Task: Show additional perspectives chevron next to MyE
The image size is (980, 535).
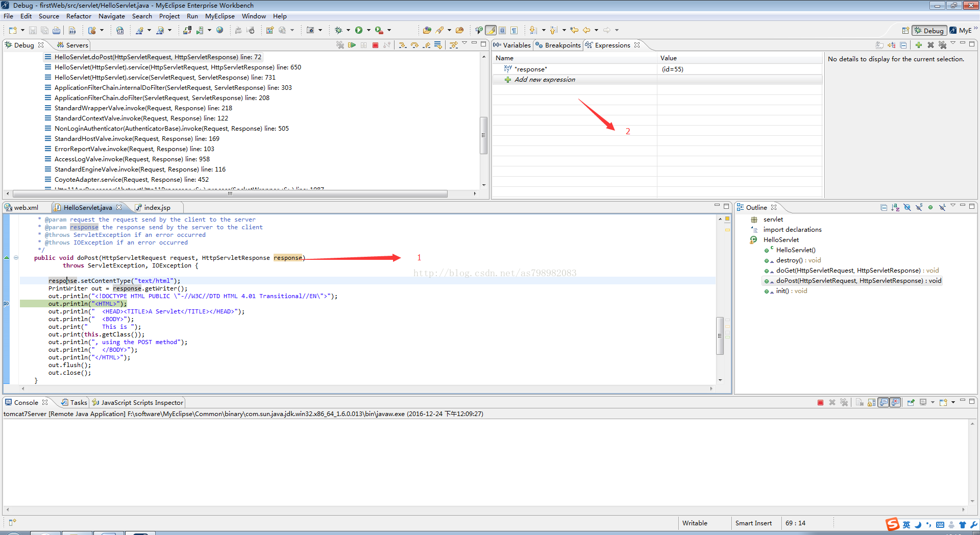Action: (x=975, y=29)
